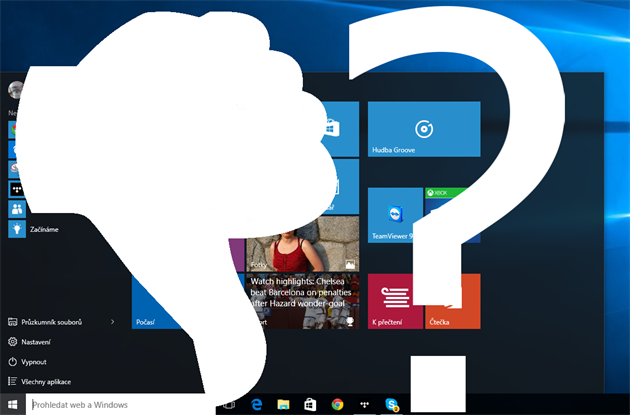Launch the TeamViewer 9 tile
630x415 pixels.
tap(395, 215)
